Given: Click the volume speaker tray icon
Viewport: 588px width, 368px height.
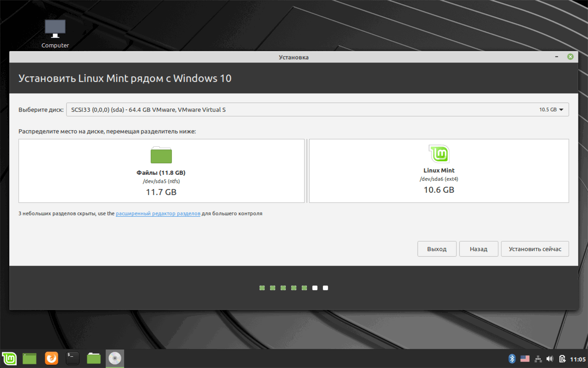Looking at the screenshot, I should 550,359.
